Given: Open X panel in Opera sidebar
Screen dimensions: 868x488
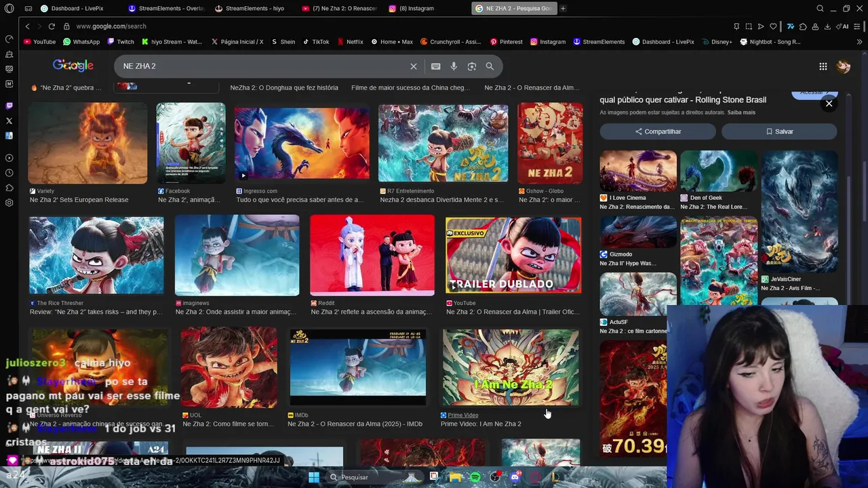Looking at the screenshot, I should point(9,121).
